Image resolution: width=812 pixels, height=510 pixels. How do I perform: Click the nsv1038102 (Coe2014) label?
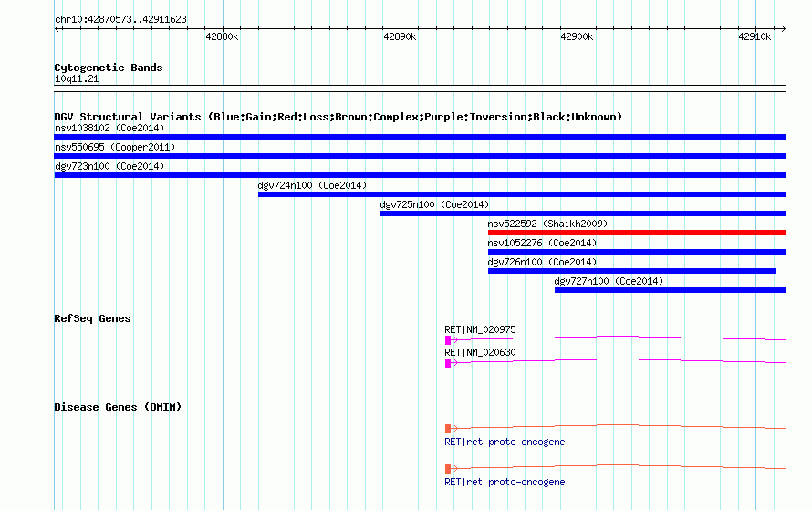(x=109, y=128)
